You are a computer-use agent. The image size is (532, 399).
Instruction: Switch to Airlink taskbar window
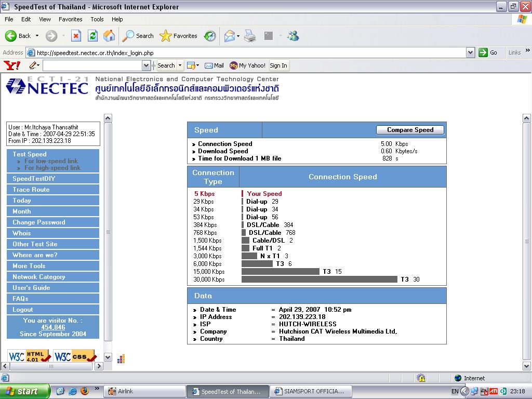pos(144,391)
